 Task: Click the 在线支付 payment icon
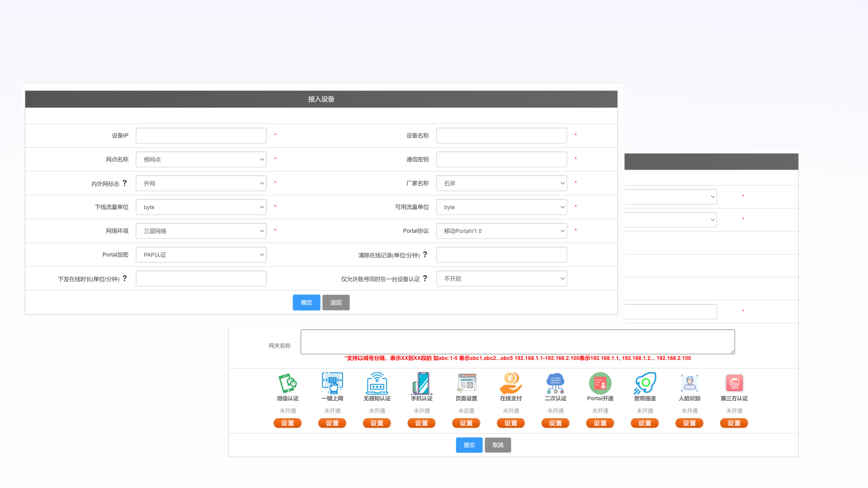point(511,383)
